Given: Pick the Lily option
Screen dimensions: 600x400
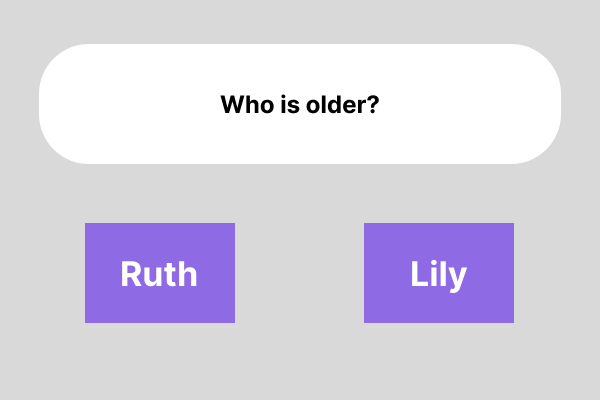Looking at the screenshot, I should tap(439, 273).
